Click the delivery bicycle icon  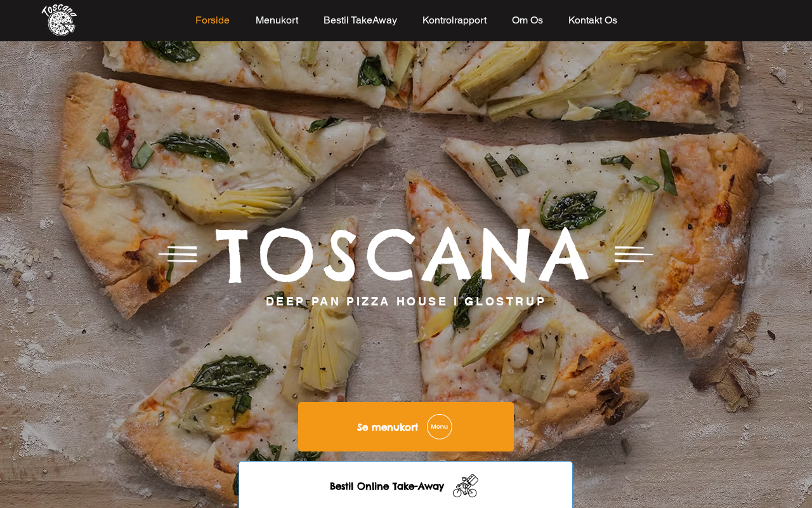466,486
